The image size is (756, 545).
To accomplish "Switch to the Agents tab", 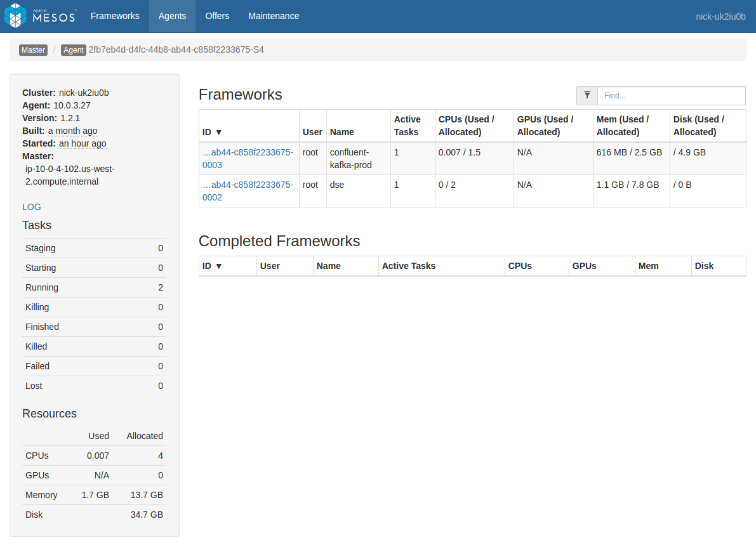I will point(172,16).
